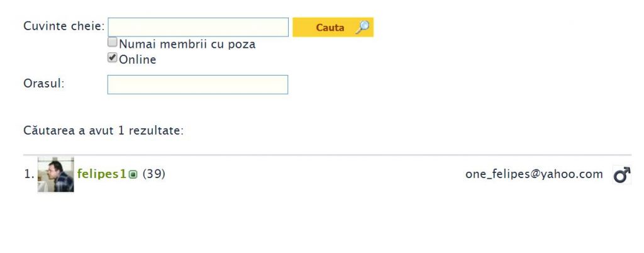
Task: Click result number '1.' before the photo
Action: (29, 174)
